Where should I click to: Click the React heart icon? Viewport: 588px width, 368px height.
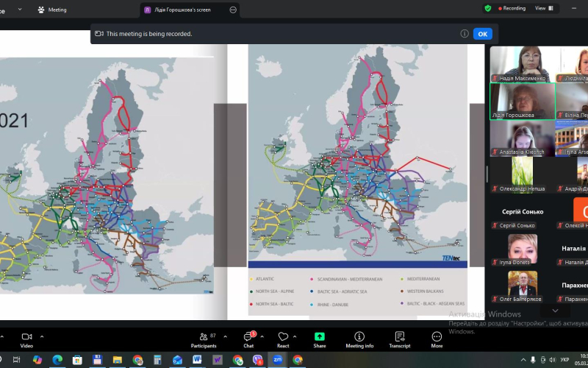click(283, 339)
